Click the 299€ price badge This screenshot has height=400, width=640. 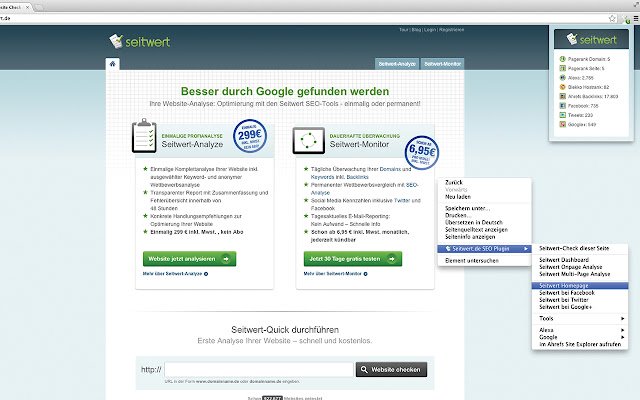point(250,136)
